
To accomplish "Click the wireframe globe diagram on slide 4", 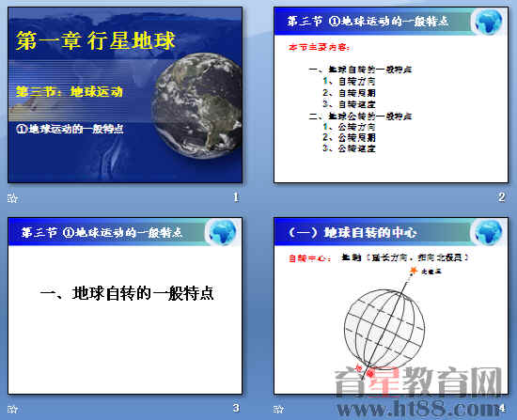I will click(x=384, y=329).
